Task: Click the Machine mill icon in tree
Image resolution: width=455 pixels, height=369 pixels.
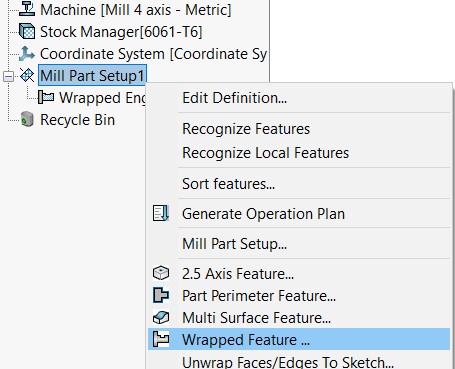Action: point(27,9)
